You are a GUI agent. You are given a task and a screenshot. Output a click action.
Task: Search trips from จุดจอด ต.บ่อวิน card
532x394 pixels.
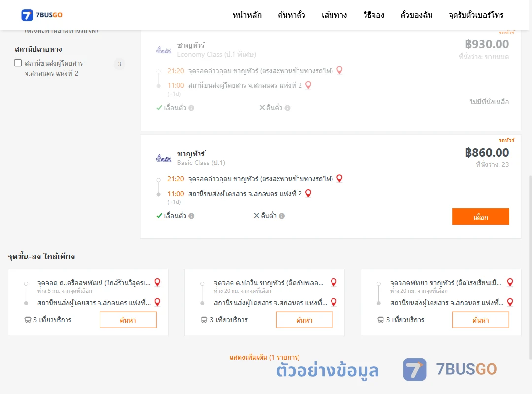click(x=304, y=320)
